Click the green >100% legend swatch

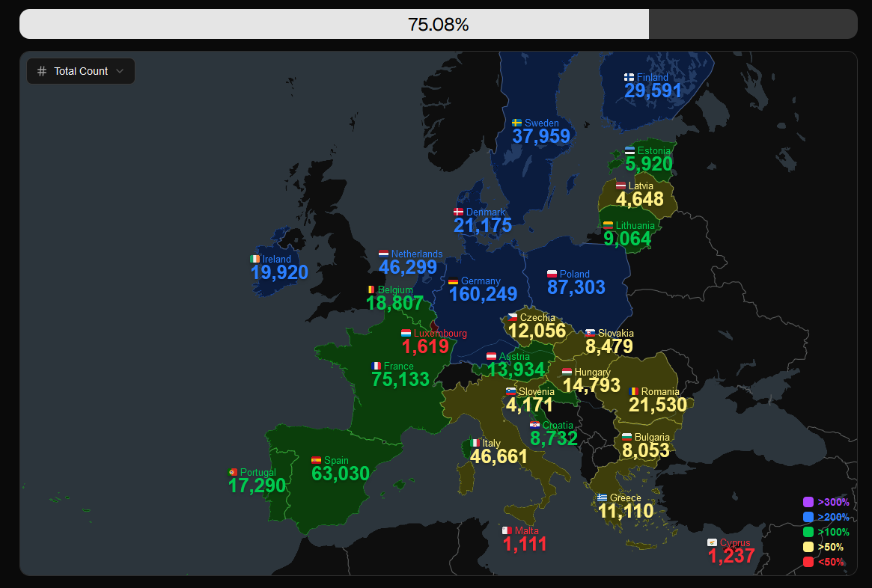click(x=808, y=532)
